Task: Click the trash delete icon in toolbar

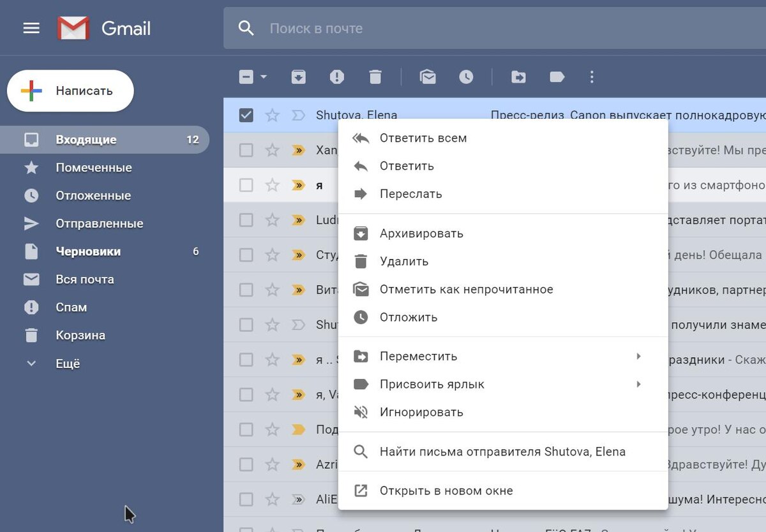Action: coord(375,77)
